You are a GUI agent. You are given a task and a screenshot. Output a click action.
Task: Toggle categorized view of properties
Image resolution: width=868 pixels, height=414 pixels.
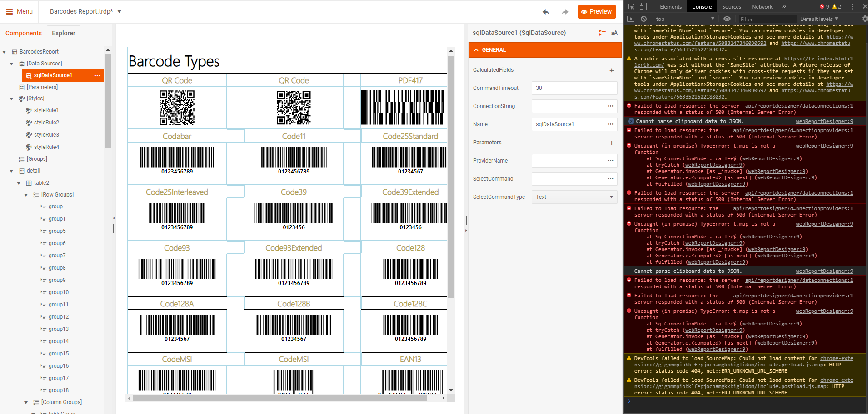pos(603,33)
